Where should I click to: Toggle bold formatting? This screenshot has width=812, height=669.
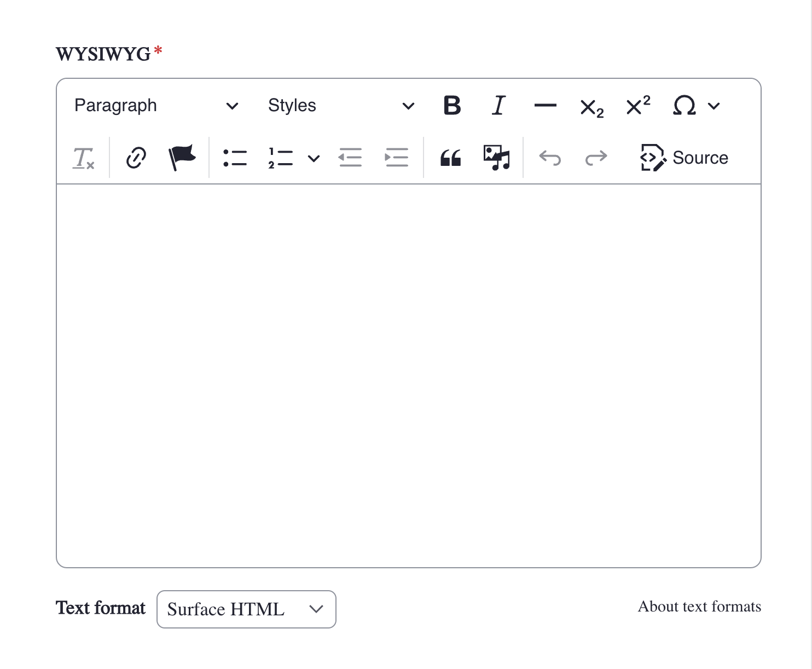point(452,106)
